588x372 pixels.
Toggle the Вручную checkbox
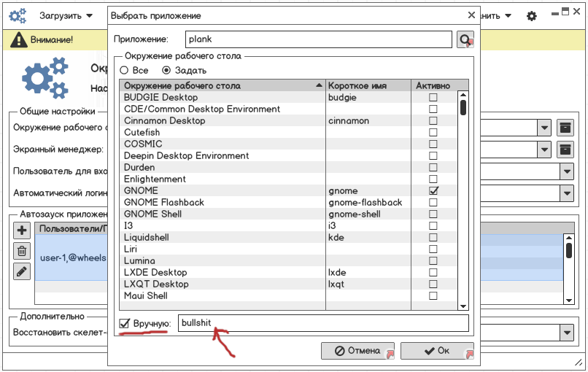[124, 323]
